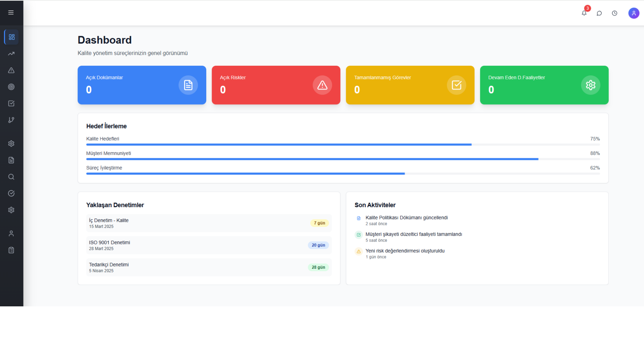The width and height of the screenshot is (644, 362).
Task: Click the target goals sidebar icon
Action: 11,87
